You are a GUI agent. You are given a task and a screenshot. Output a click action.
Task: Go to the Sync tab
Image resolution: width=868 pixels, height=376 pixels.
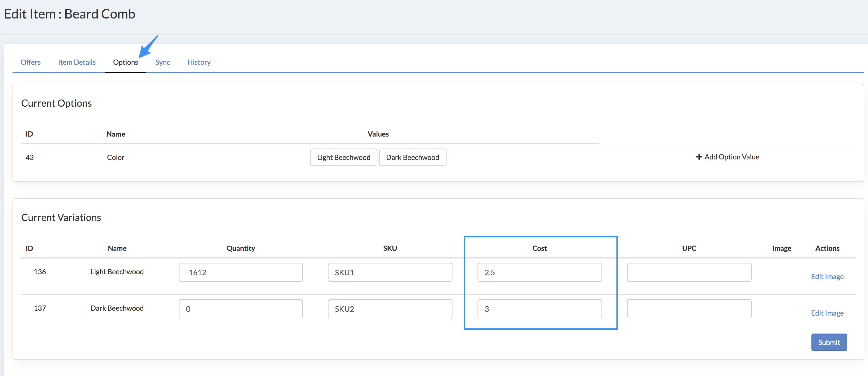(162, 62)
